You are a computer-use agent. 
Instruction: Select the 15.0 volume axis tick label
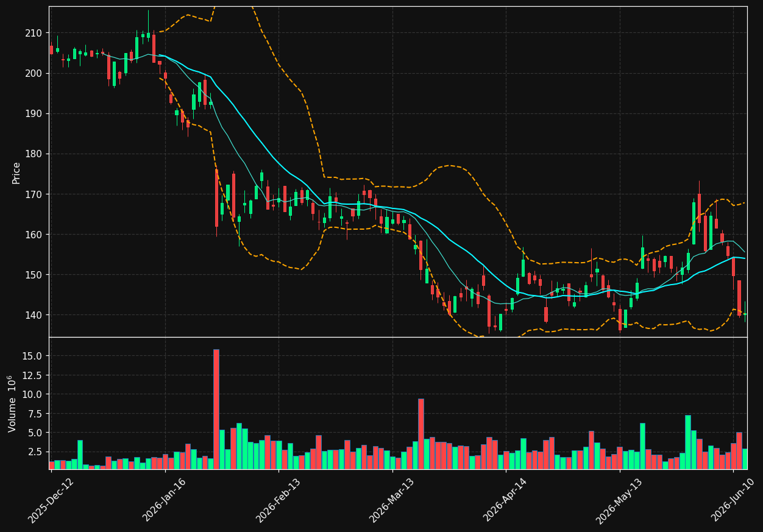pyautogui.click(x=32, y=356)
